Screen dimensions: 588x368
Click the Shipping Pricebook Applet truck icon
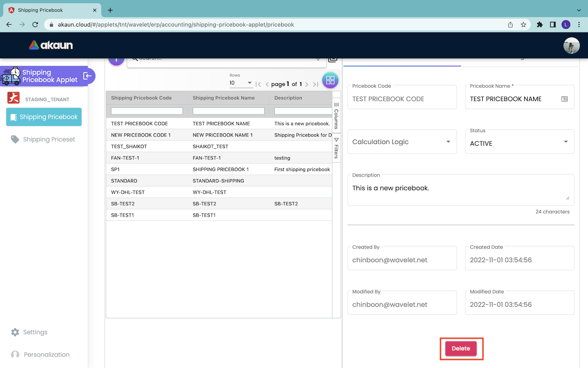[11, 76]
